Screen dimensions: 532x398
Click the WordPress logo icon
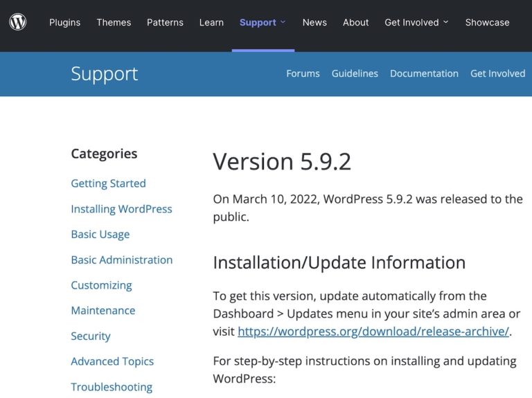click(17, 22)
